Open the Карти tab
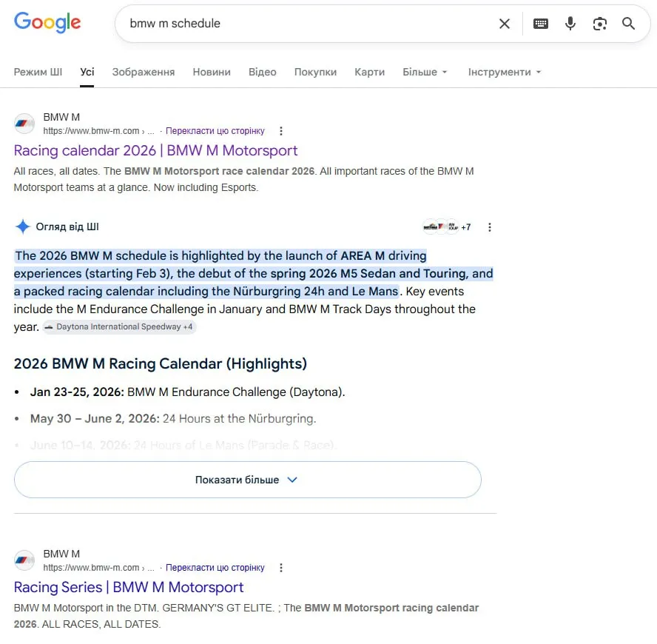 (x=370, y=72)
